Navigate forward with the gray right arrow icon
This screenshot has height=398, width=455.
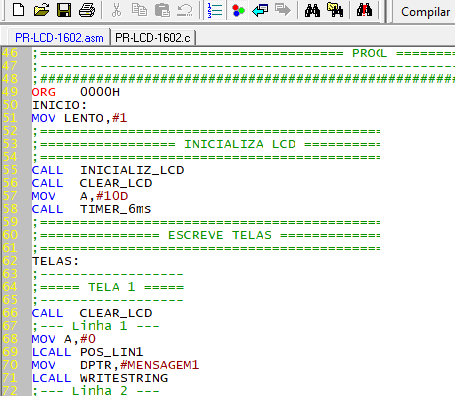click(283, 10)
